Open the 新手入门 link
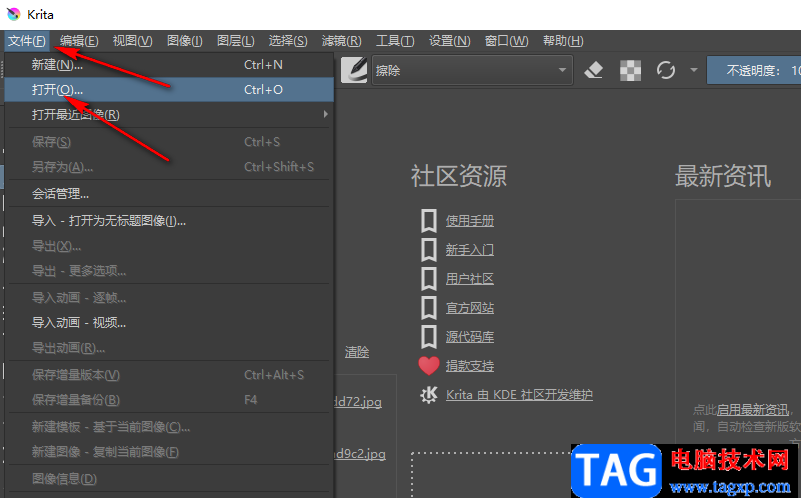Screen dimensions: 801x498 click(469, 250)
